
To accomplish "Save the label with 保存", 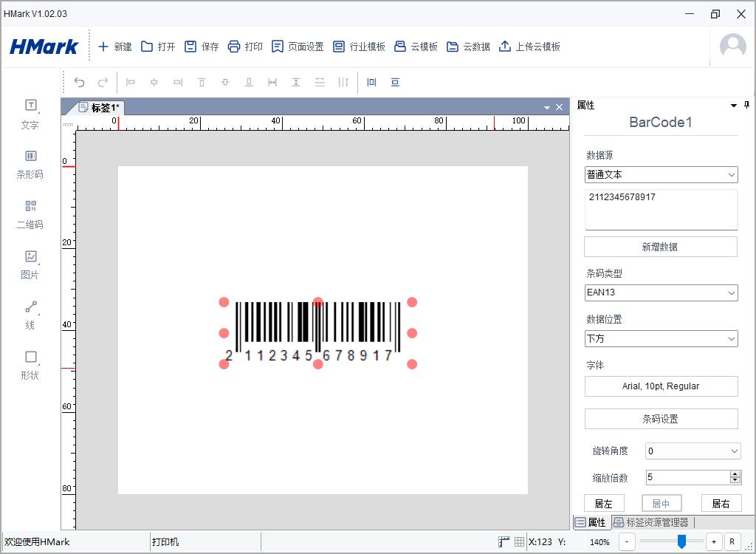I will click(202, 47).
